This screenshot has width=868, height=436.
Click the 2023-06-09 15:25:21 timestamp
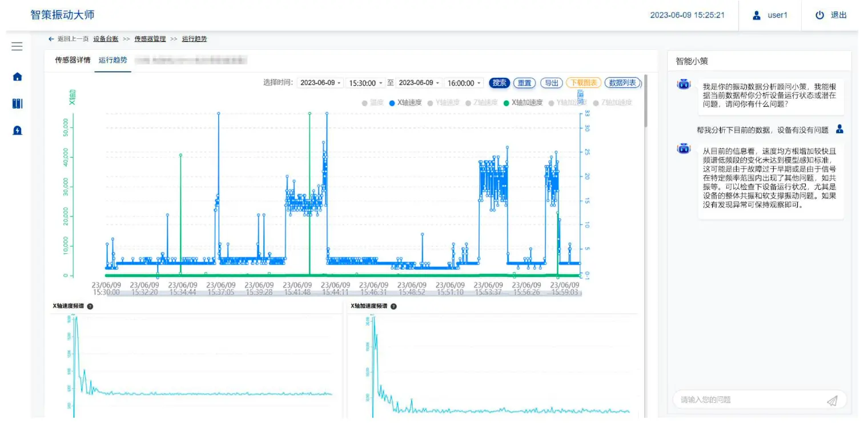coord(687,15)
